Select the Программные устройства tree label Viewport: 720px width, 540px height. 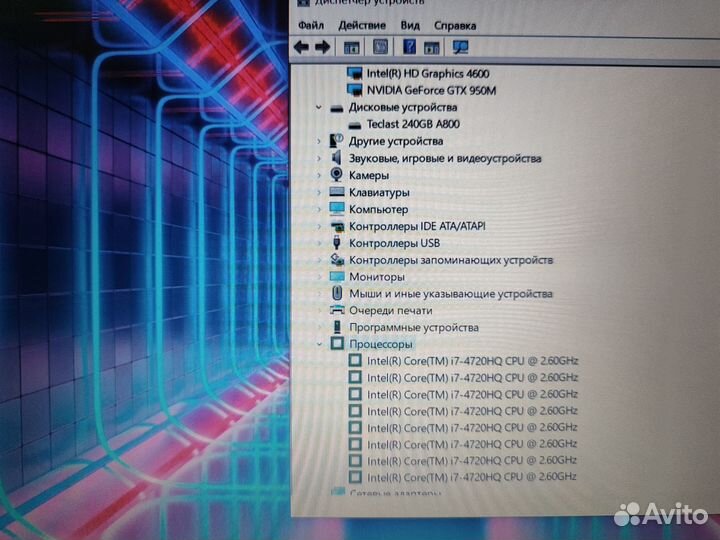coord(414,328)
